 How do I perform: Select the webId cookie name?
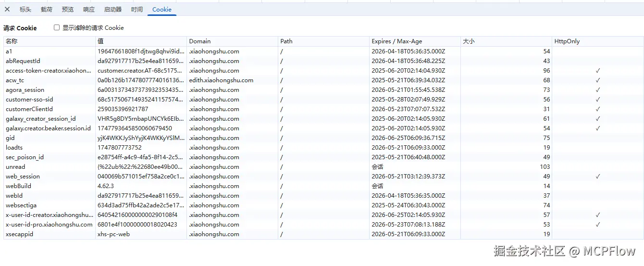coord(14,196)
